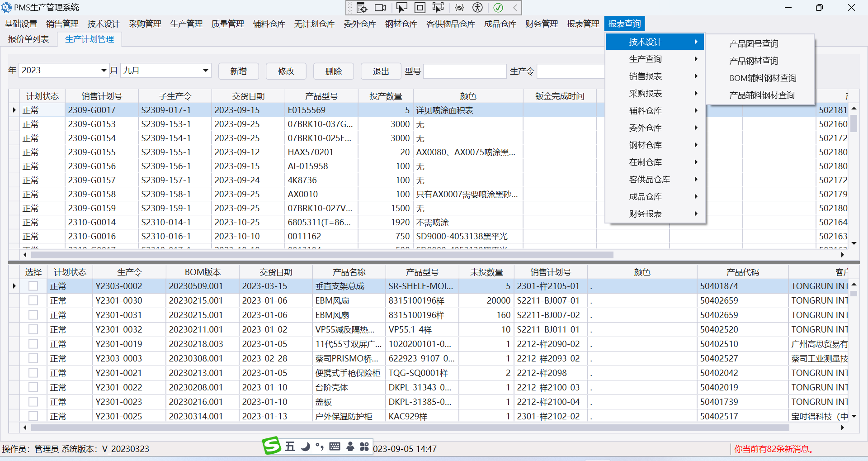Click the accessibility person icon

pos(478,8)
